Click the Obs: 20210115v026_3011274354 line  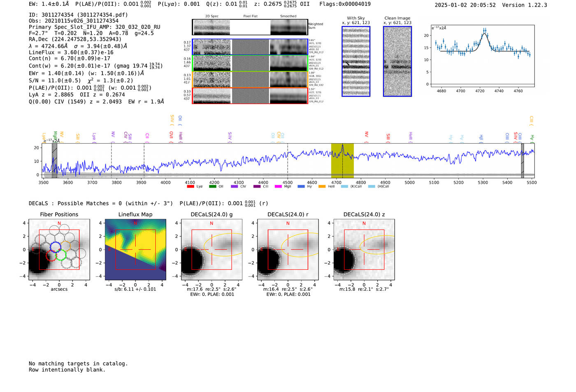pyautogui.click(x=74, y=21)
